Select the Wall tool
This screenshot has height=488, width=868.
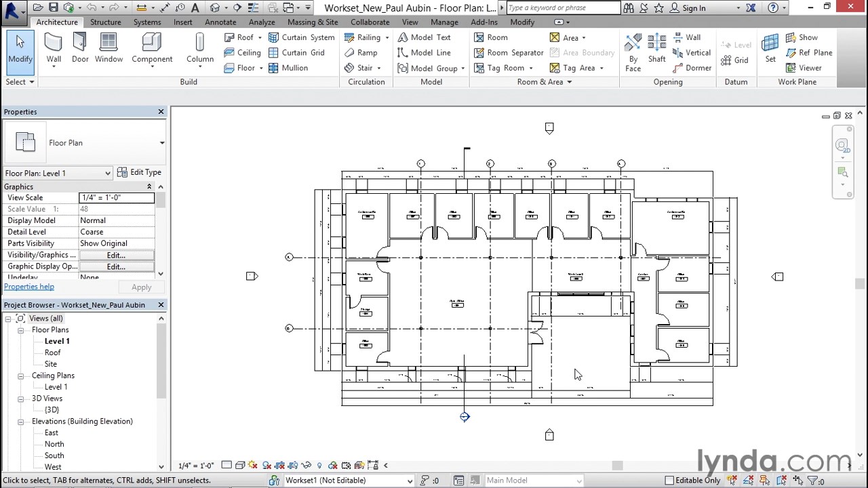54,48
